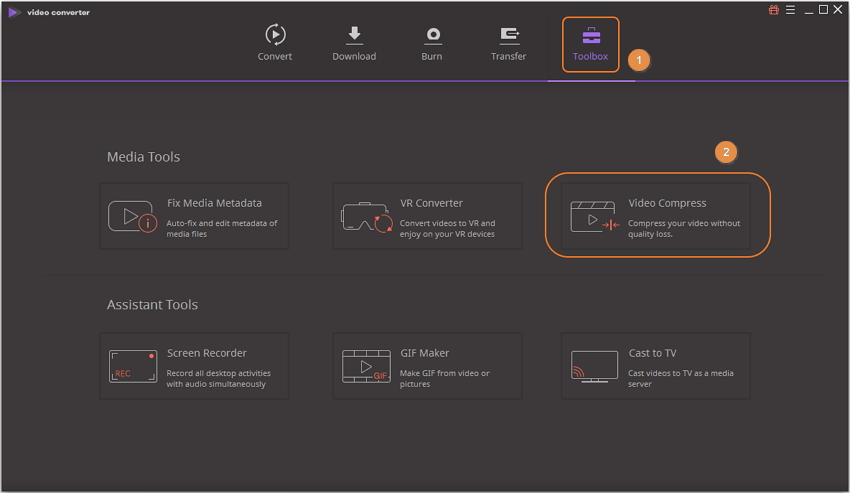Launch the VR Converter title
The height and width of the screenshot is (493, 850).
point(432,203)
